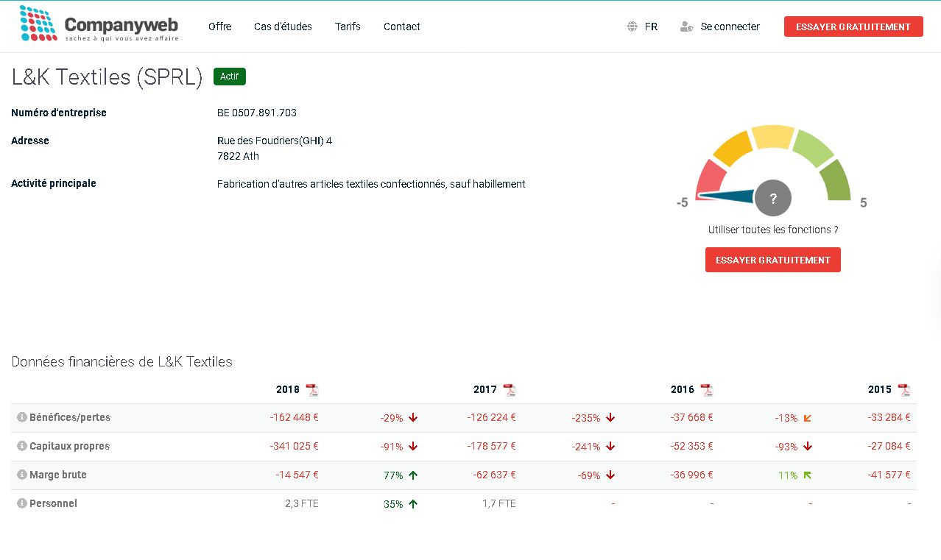
Task: Click company number BE 0507.891.703
Action: pyautogui.click(x=257, y=113)
